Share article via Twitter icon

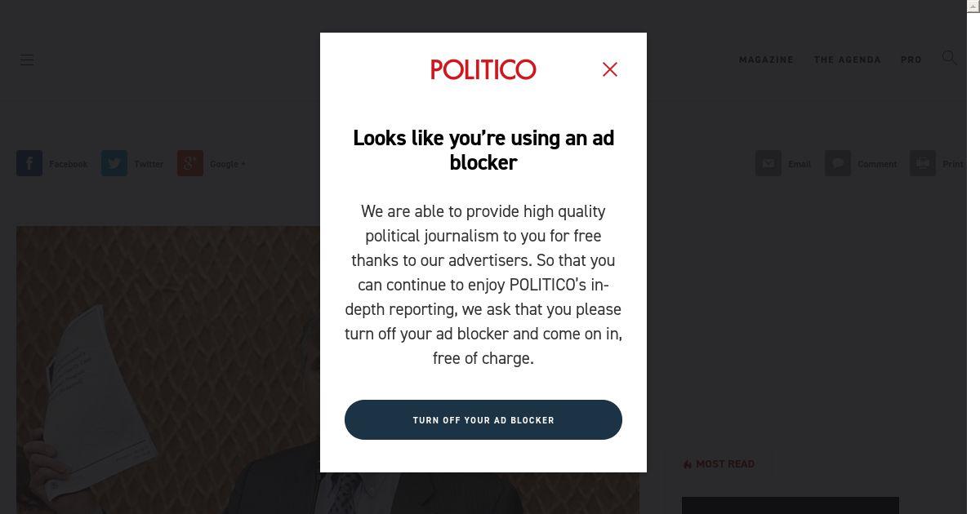point(114,163)
